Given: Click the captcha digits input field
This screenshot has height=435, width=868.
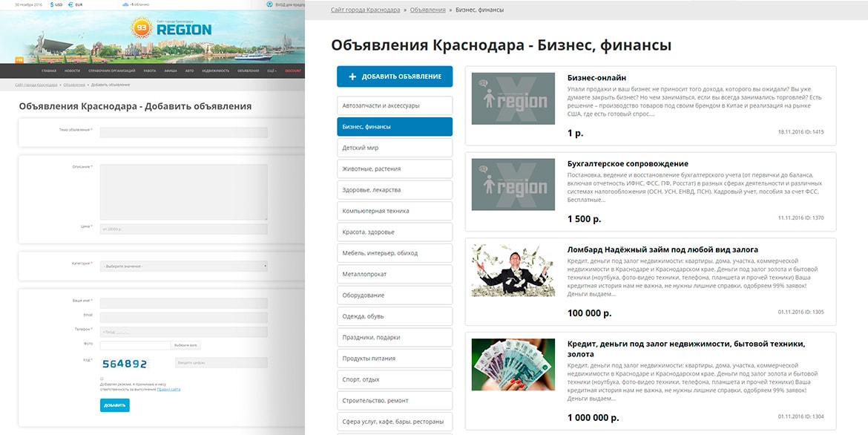Looking at the screenshot, I should [x=220, y=363].
